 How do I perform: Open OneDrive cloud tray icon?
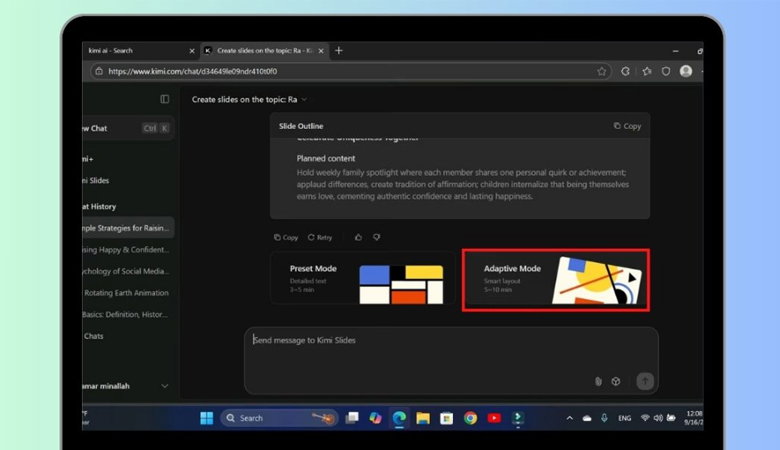587,418
